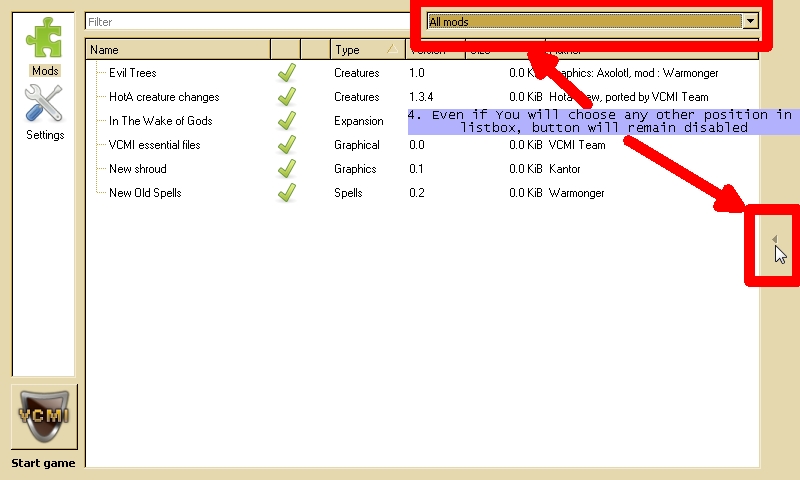Select the HotA creature changes mod name
This screenshot has width=800, height=480.
pyautogui.click(x=164, y=97)
